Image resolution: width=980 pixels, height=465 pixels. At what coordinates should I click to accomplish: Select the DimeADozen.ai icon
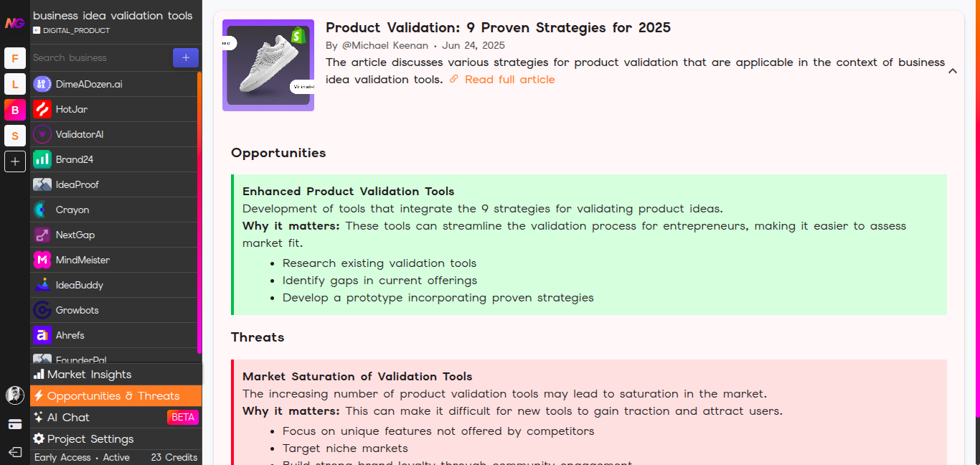click(x=43, y=84)
